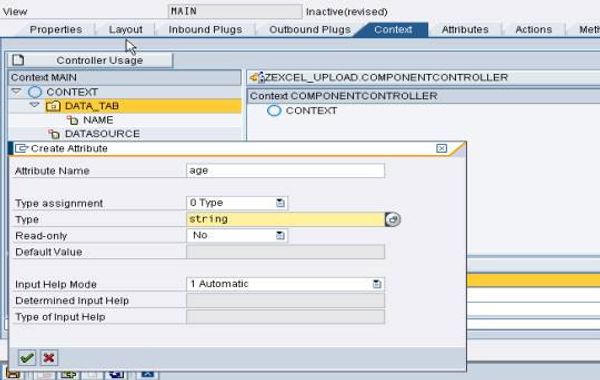Click the Inactive(revised) status text
The image size is (600, 380).
[347, 12]
